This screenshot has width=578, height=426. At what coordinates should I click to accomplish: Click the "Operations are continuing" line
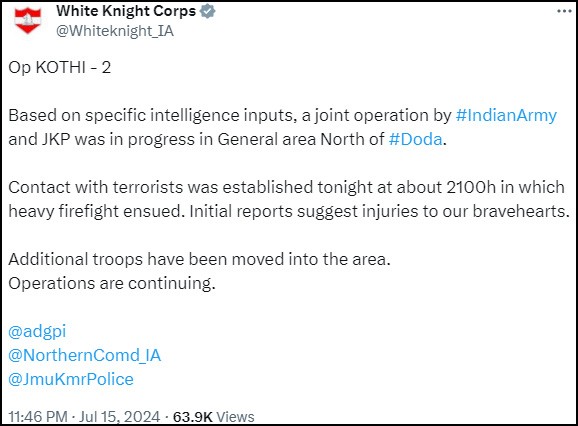pyautogui.click(x=112, y=283)
